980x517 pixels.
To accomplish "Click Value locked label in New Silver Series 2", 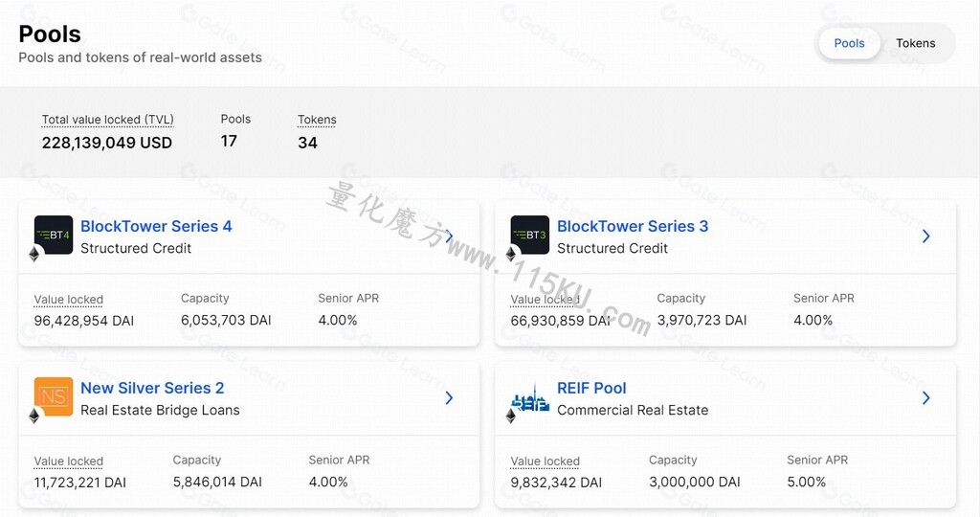I will coord(69,461).
